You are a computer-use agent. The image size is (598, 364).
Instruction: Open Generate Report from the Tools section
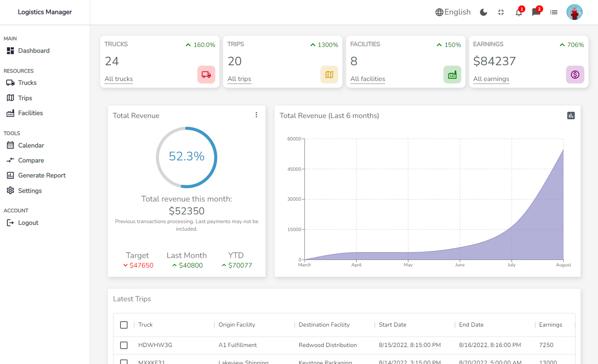click(42, 175)
